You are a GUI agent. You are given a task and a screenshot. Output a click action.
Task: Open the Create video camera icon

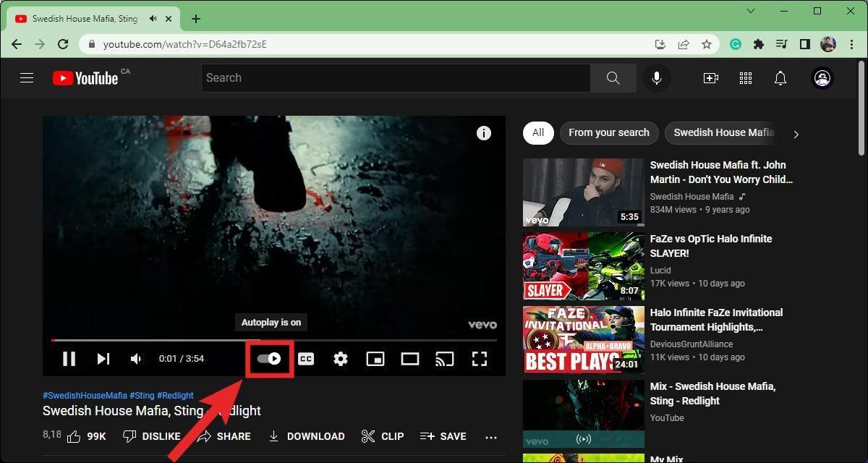point(711,78)
